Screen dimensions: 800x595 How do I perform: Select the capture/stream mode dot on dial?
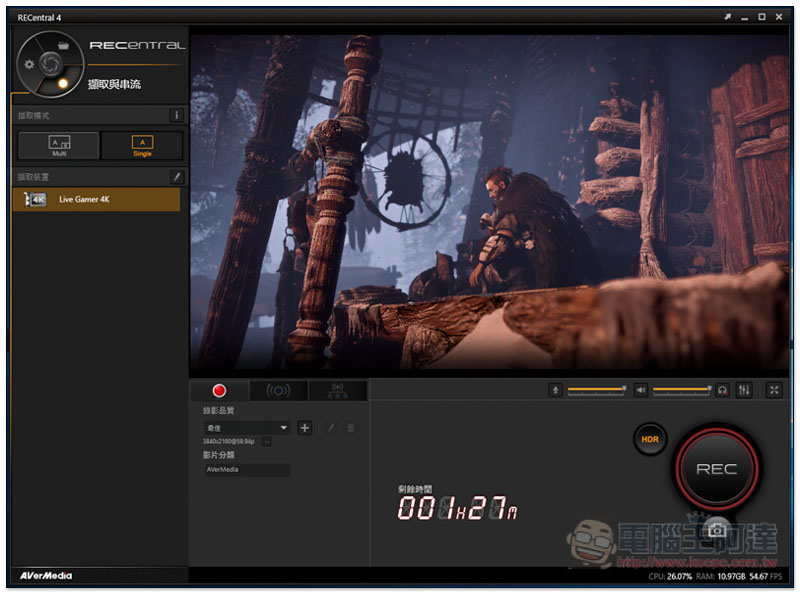(x=63, y=83)
